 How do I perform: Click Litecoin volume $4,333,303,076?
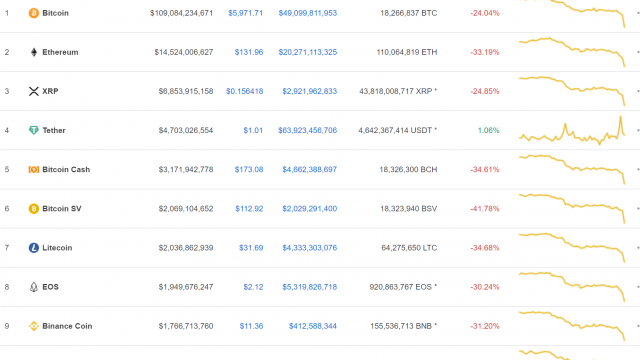click(310, 248)
